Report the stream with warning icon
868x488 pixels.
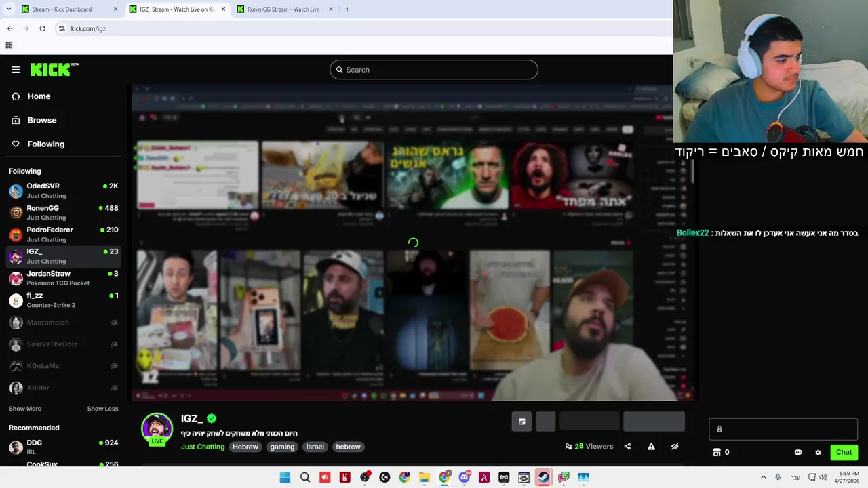(651, 447)
